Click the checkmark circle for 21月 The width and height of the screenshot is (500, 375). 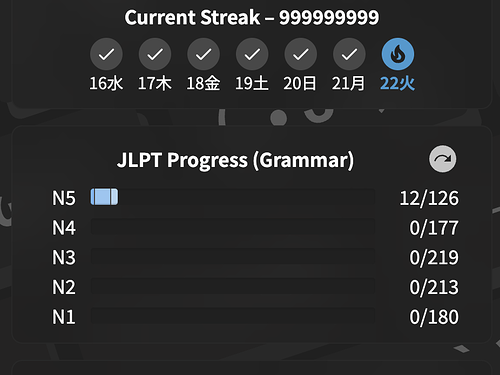pos(349,54)
